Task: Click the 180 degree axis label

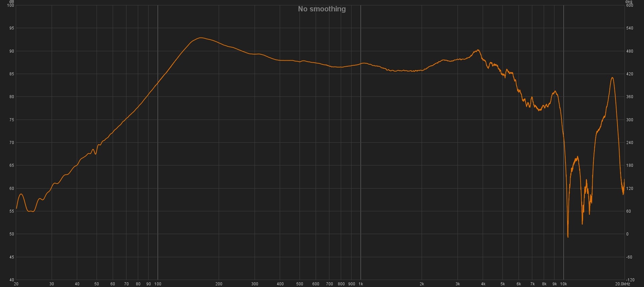Action: pyautogui.click(x=630, y=165)
